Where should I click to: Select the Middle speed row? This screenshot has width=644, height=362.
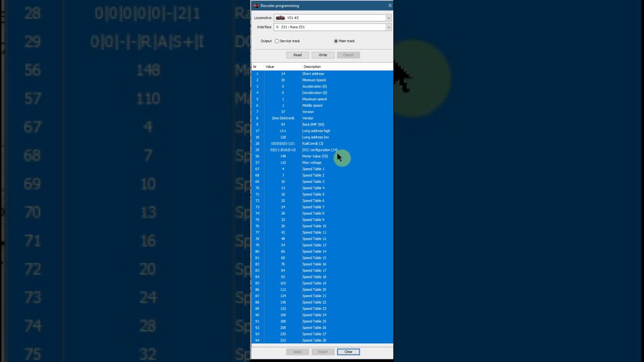[x=322, y=106]
